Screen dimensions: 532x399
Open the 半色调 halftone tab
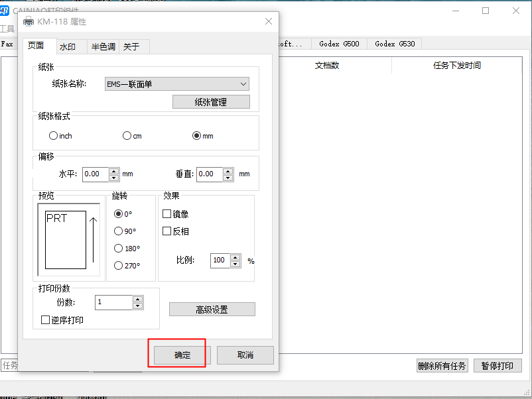point(103,46)
